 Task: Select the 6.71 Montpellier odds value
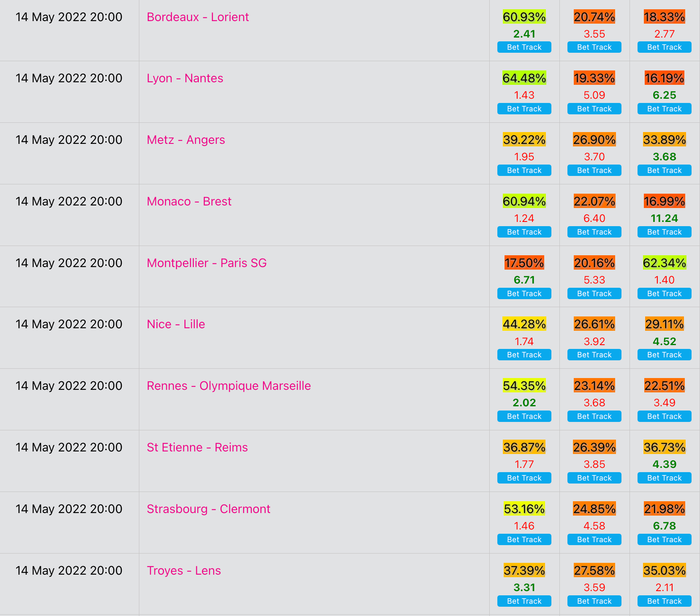pyautogui.click(x=524, y=280)
